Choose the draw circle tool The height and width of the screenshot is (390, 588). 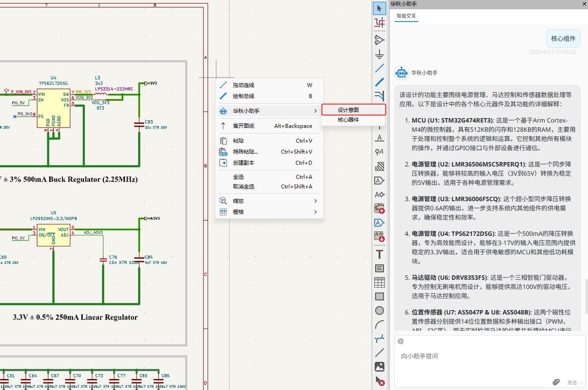[x=379, y=311]
